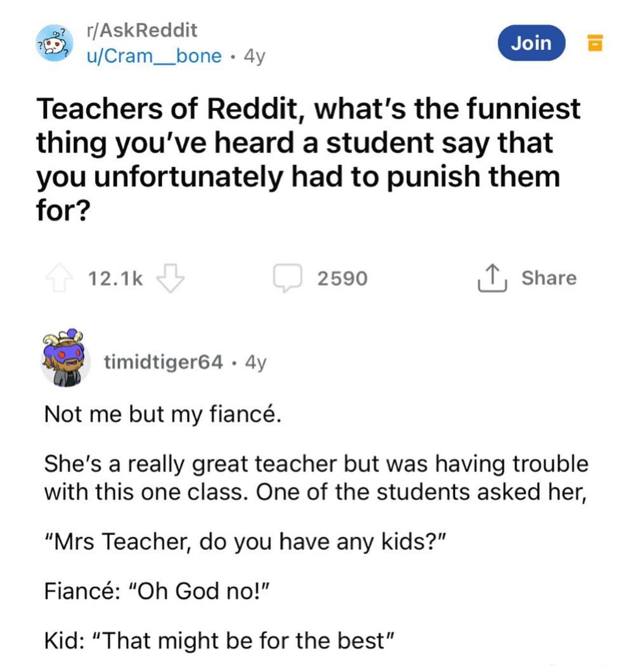Click the comment's 4y timestamp
The height and width of the screenshot is (666, 644).
pos(255,362)
